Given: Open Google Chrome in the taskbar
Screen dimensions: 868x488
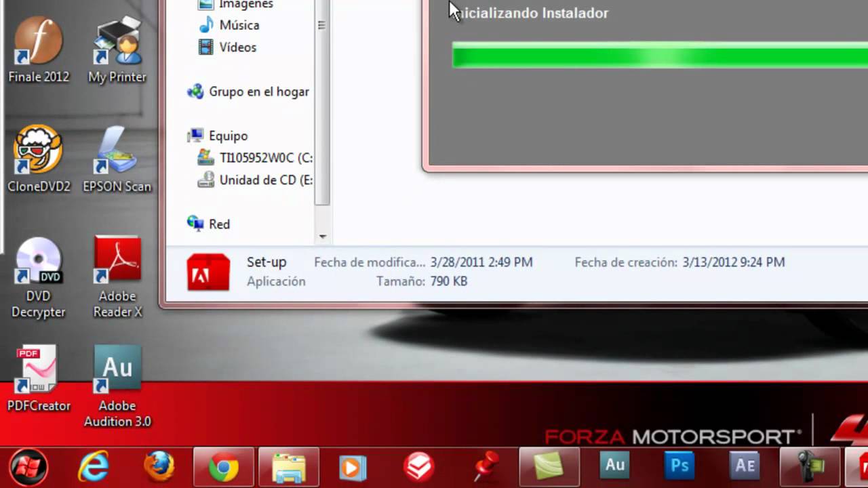Looking at the screenshot, I should click(x=224, y=467).
